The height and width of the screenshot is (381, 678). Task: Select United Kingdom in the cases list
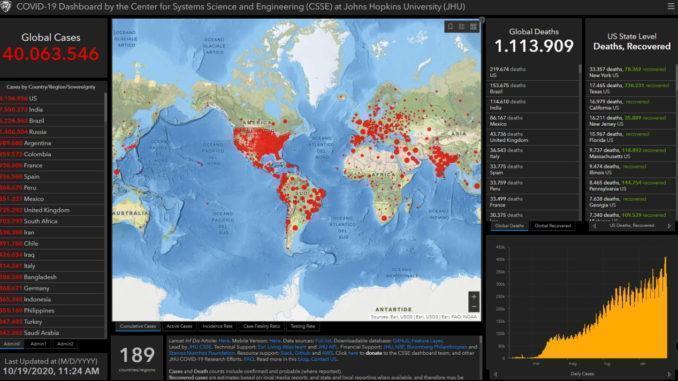(52, 210)
